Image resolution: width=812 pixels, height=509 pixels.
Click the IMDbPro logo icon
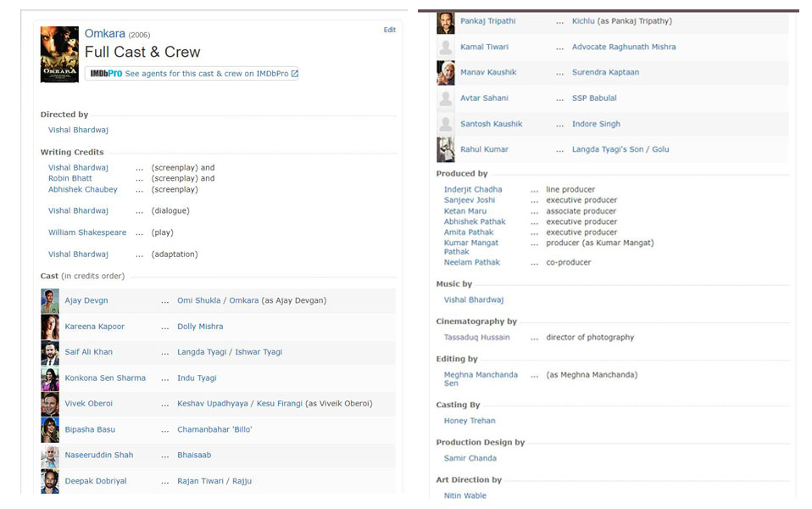[106, 74]
